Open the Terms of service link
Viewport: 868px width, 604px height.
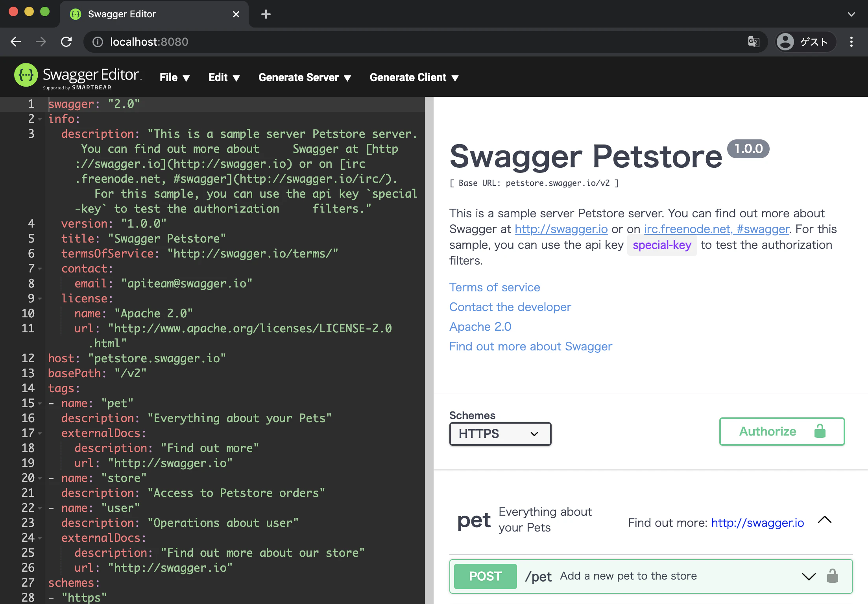[495, 287]
